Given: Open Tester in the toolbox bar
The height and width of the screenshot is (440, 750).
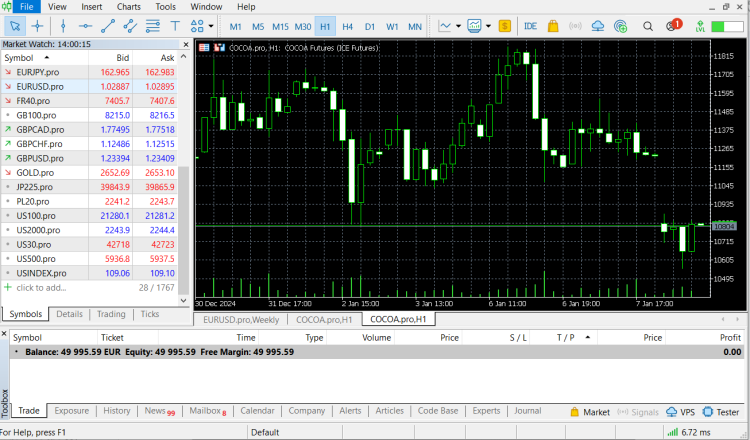Looking at the screenshot, I should [x=720, y=411].
